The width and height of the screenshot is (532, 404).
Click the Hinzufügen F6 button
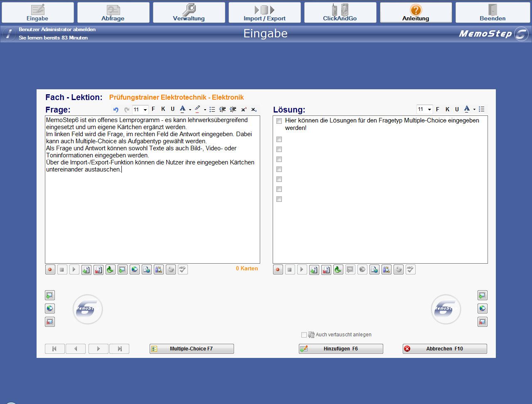tap(341, 349)
